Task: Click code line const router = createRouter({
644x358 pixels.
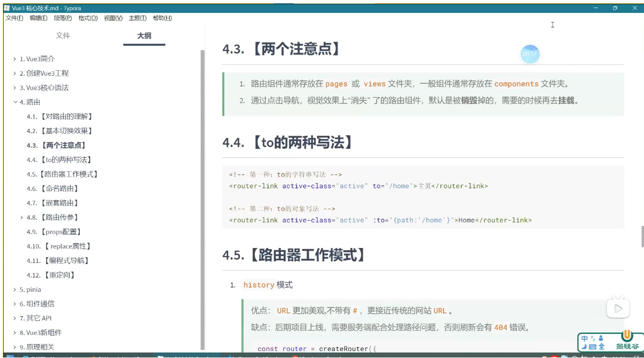Action: pyautogui.click(x=317, y=349)
